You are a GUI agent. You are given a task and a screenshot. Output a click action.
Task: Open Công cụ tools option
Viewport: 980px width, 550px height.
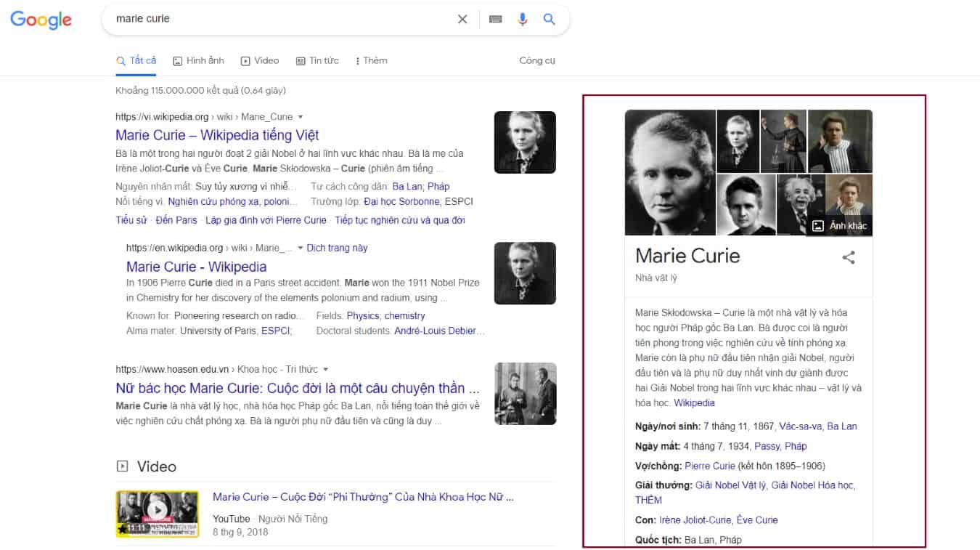coord(536,61)
